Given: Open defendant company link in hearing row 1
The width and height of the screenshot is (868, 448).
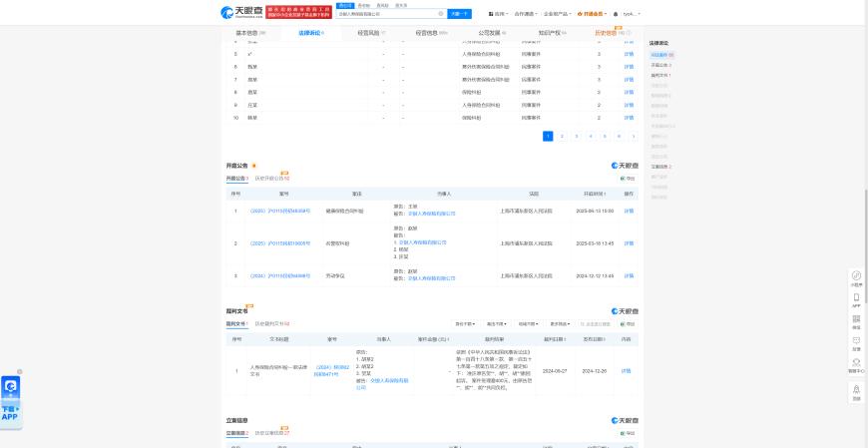Looking at the screenshot, I should coord(432,214).
